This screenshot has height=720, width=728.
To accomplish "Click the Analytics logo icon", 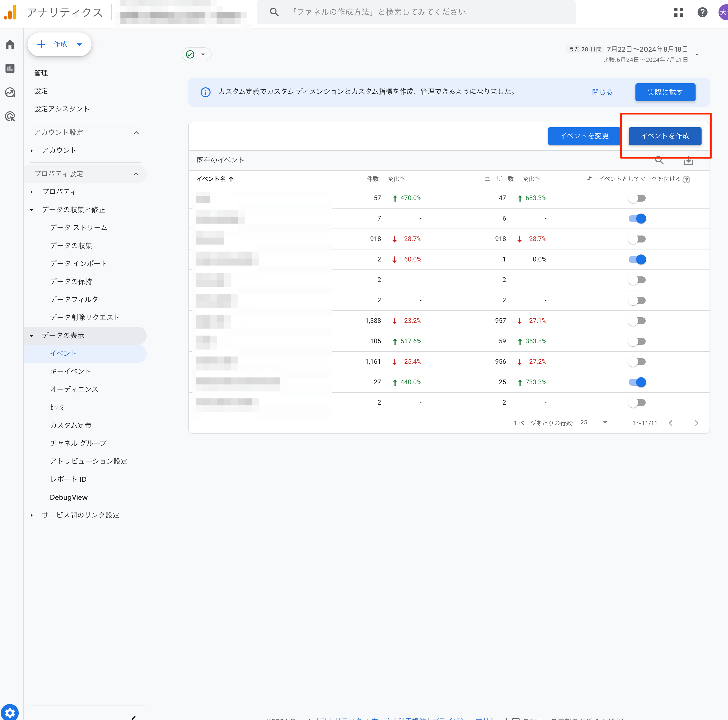I will click(10, 12).
